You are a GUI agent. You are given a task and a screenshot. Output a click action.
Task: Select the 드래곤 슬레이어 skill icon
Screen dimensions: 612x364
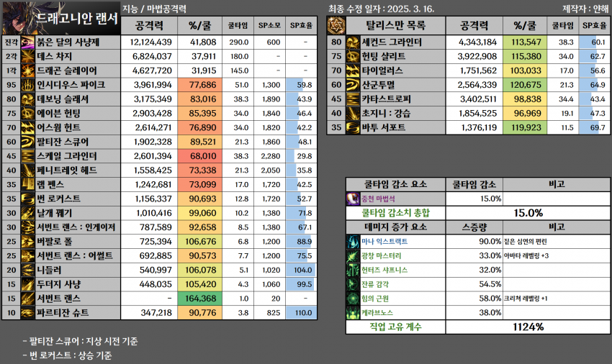[x=27, y=70]
